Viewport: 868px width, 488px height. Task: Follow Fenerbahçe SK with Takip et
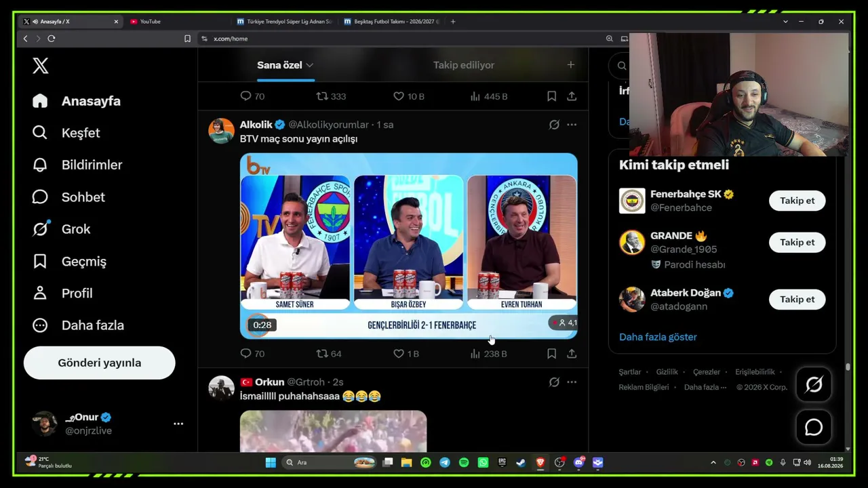[x=797, y=201]
